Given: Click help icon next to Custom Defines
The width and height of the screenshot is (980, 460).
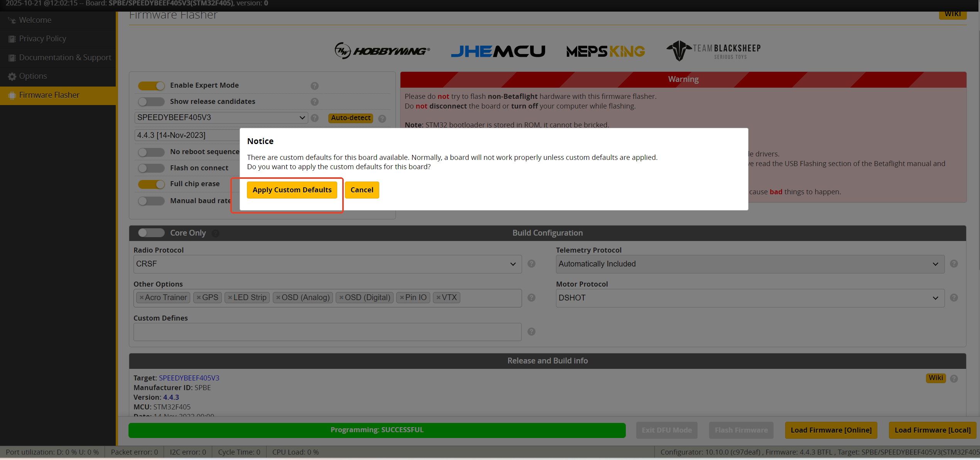Looking at the screenshot, I should coord(531,332).
